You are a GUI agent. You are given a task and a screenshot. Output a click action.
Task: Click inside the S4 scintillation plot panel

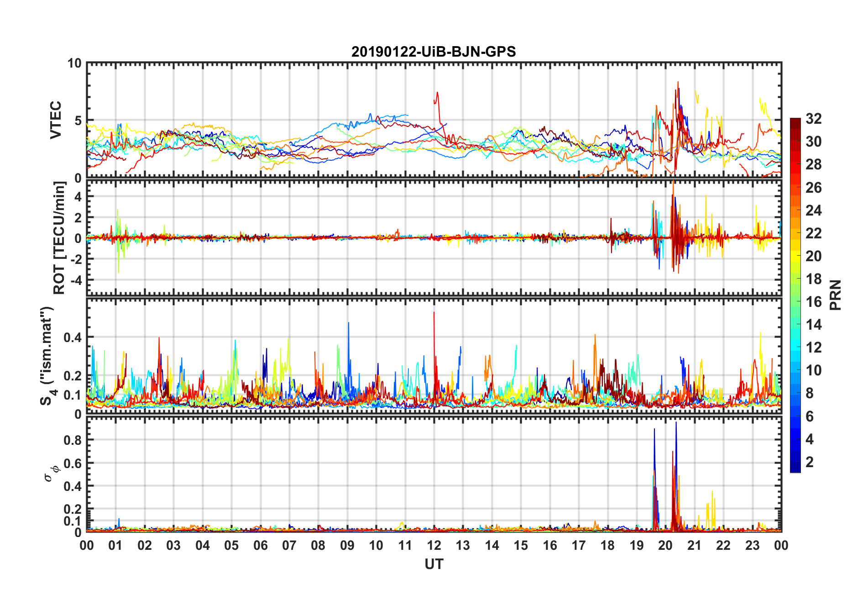click(434, 356)
